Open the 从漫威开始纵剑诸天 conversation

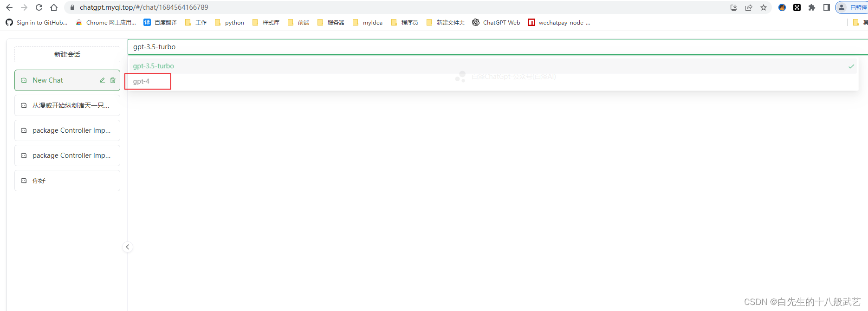point(67,105)
